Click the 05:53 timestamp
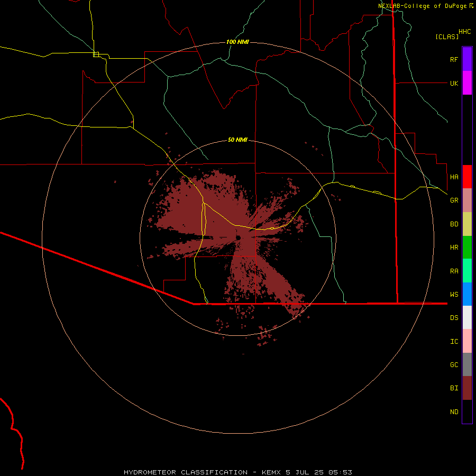This screenshot has height=476, width=476. tap(340, 472)
